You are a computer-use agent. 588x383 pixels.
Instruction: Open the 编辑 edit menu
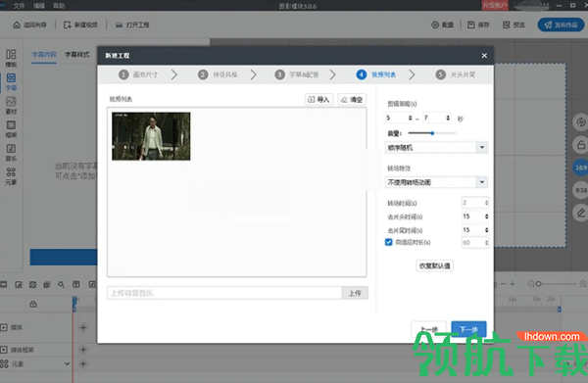click(x=38, y=6)
